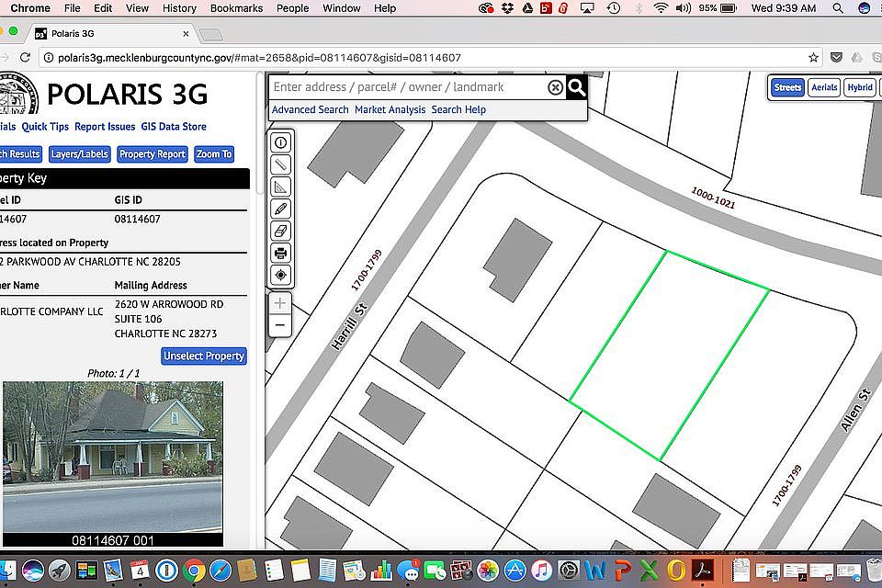Switch map to Streets view
Viewport: 882px width, 588px height.
coord(787,88)
